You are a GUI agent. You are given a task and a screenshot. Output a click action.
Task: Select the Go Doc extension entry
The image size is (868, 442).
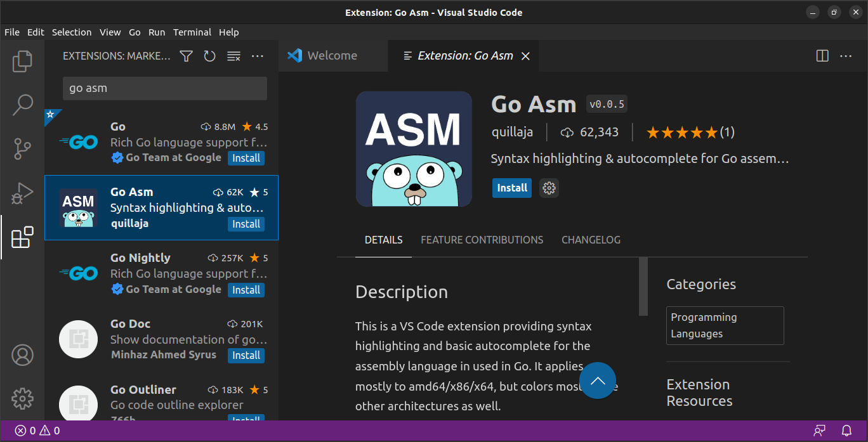(x=161, y=339)
